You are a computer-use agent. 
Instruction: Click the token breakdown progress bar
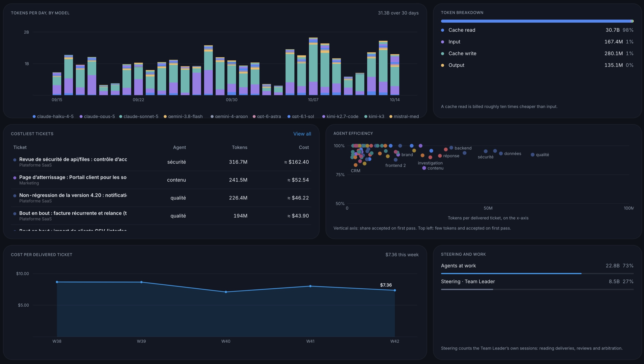point(537,21)
